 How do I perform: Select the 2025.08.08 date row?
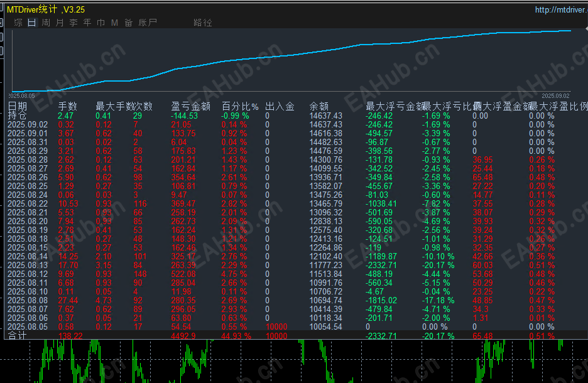coord(28,301)
